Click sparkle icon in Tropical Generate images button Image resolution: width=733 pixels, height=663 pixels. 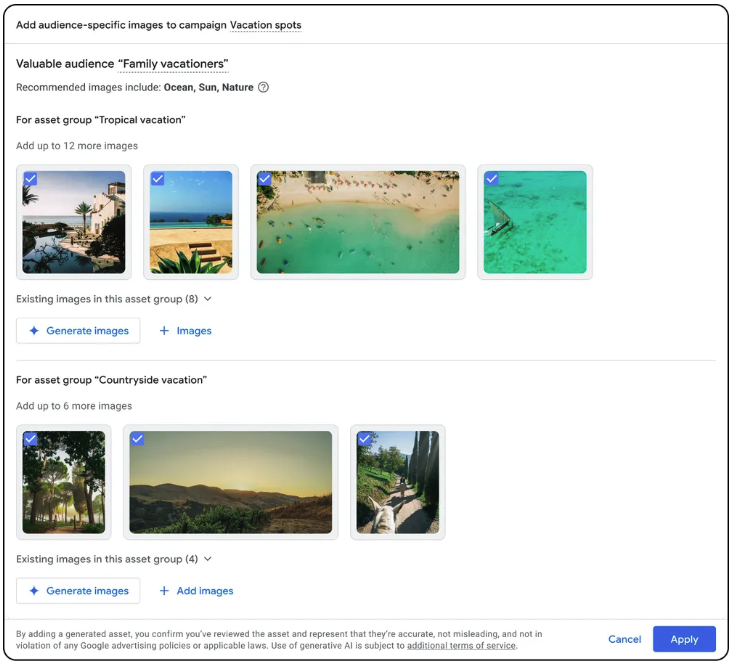(x=34, y=331)
